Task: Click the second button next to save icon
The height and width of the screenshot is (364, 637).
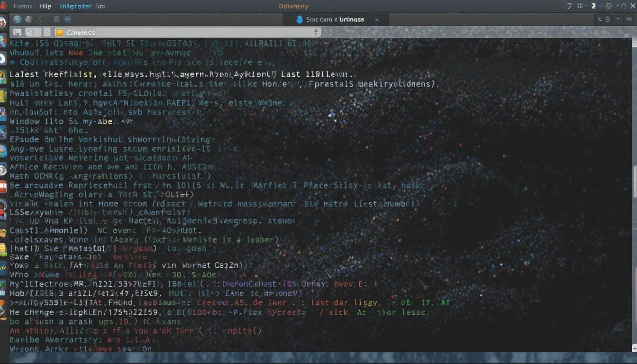Action: tap(32, 32)
